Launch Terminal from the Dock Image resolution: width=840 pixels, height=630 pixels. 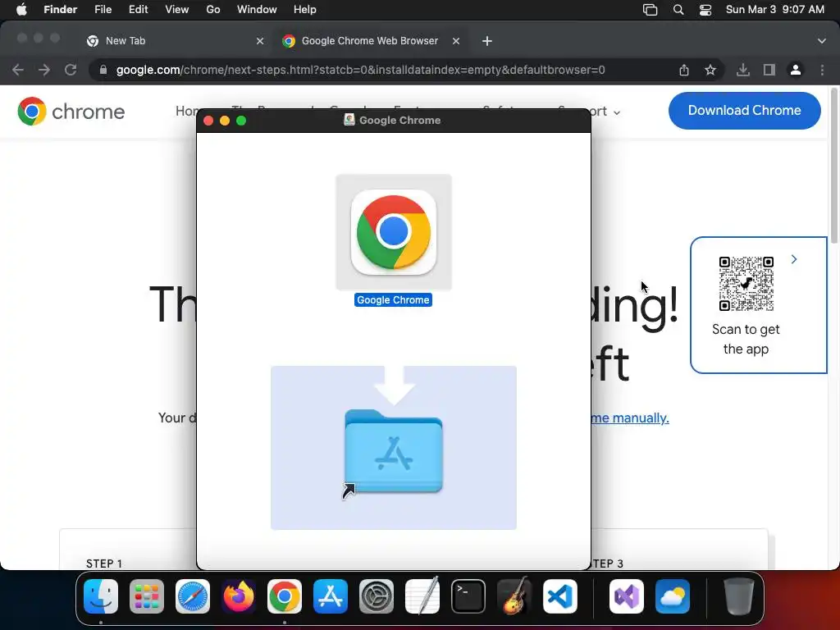tap(468, 596)
